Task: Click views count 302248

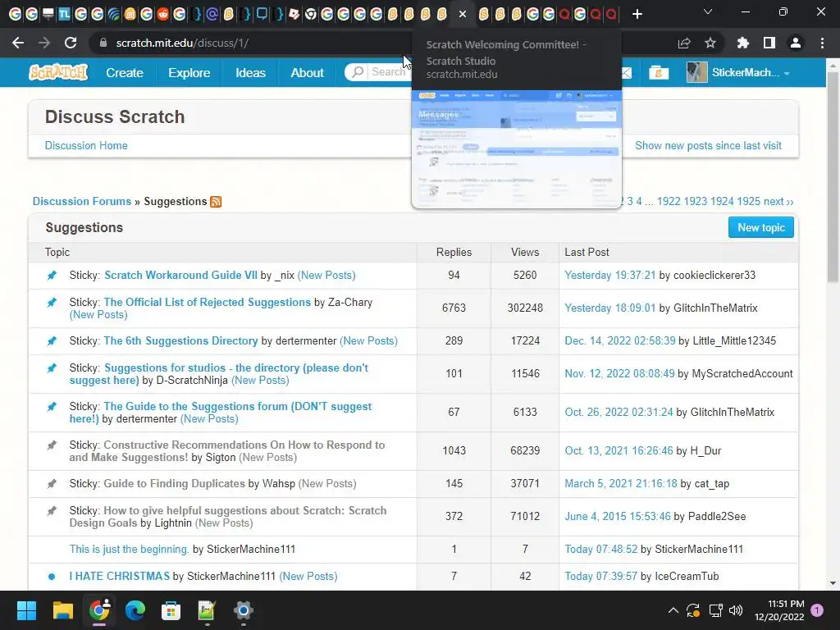Action: pyautogui.click(x=525, y=308)
